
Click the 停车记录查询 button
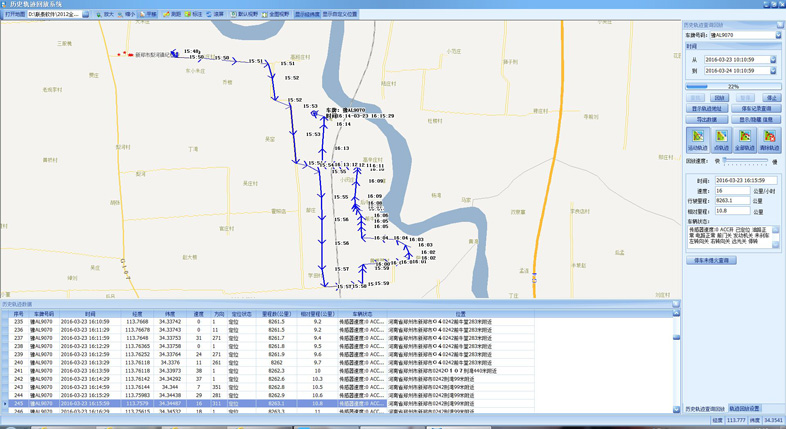tap(755, 108)
